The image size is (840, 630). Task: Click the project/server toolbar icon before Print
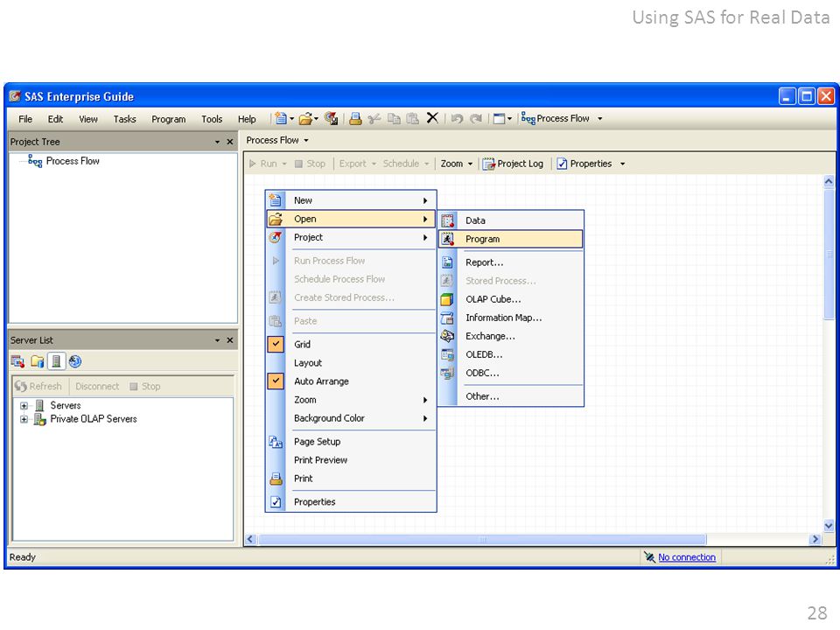(x=331, y=118)
